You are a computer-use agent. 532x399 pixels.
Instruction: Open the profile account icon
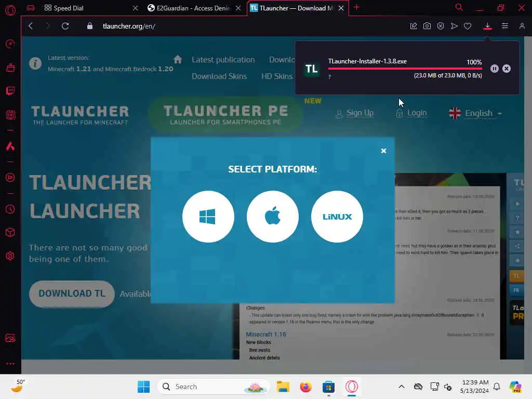522,26
